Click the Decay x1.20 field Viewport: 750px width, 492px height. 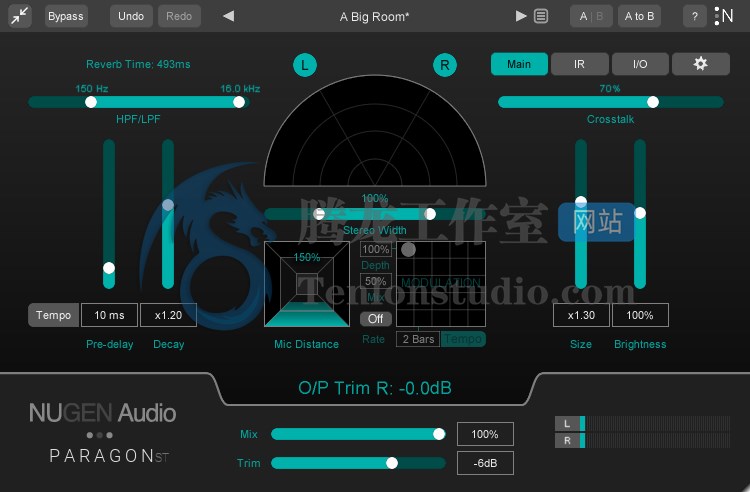click(x=168, y=315)
